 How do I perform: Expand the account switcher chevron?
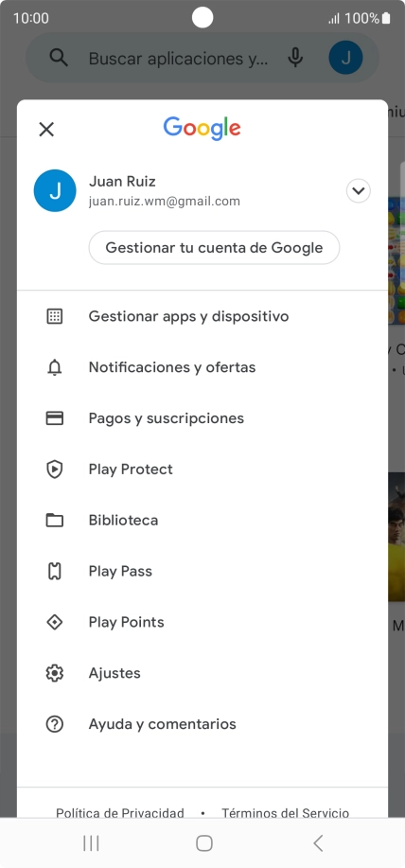[359, 191]
